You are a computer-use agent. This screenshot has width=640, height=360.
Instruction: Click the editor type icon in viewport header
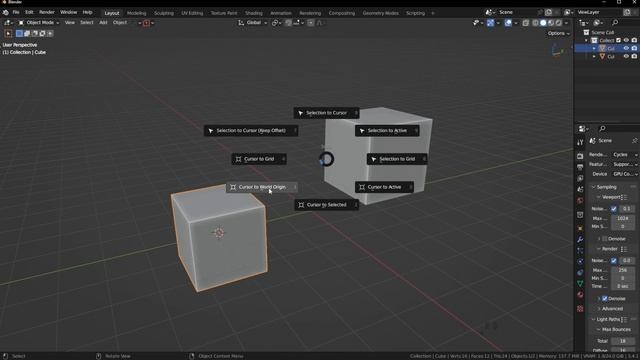click(x=8, y=23)
